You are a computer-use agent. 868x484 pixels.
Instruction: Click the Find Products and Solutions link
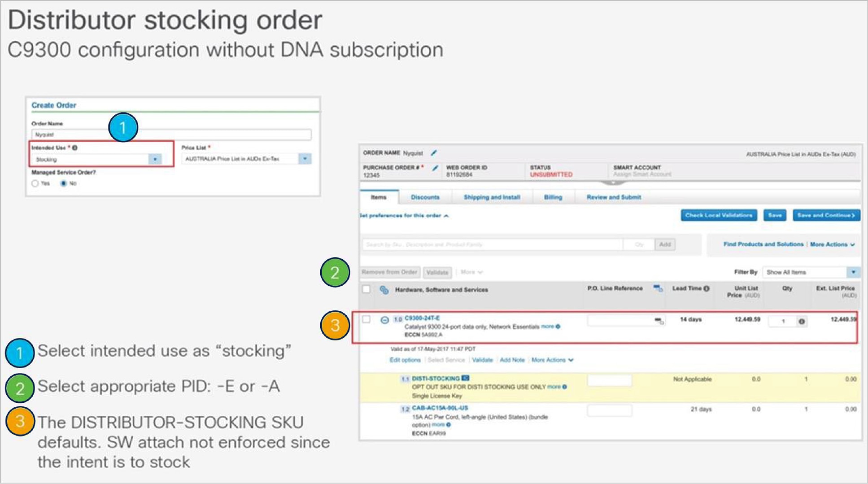763,244
